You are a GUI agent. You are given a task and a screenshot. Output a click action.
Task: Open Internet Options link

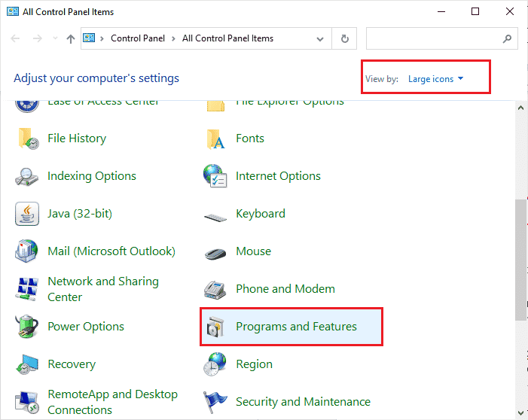[x=278, y=176]
